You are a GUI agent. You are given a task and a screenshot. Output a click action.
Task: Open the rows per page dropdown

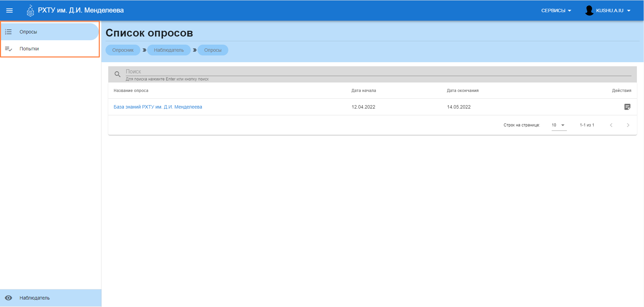click(x=559, y=125)
